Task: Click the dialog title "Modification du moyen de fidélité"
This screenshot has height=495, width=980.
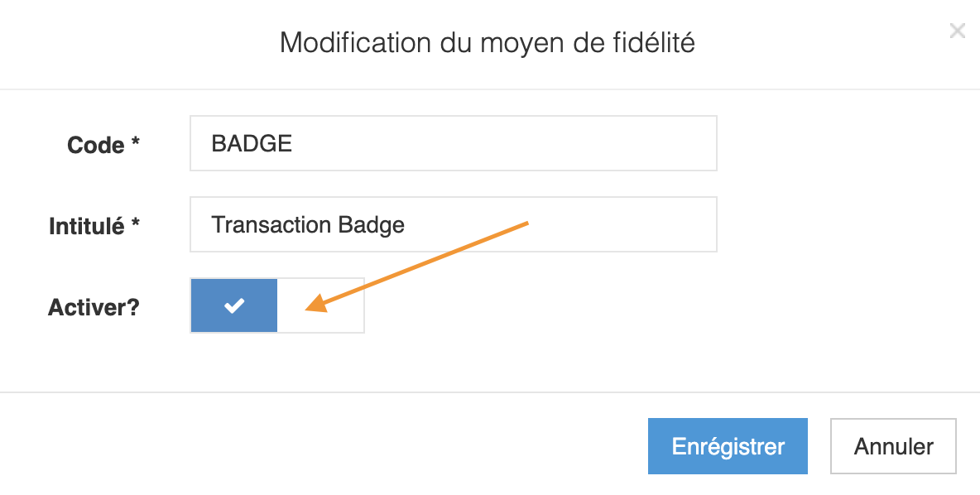Action: point(487,42)
